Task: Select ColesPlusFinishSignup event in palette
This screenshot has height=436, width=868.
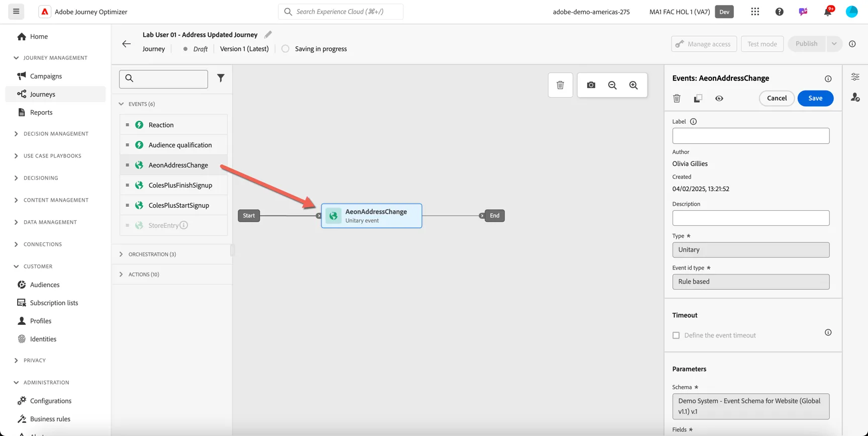Action: coord(173,185)
